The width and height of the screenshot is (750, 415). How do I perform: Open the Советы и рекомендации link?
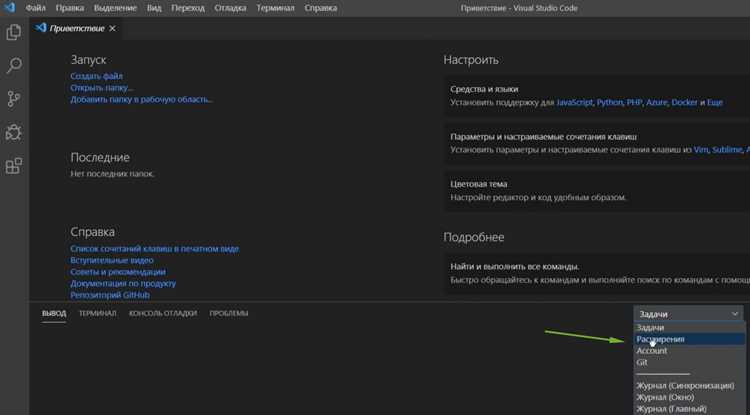point(118,272)
